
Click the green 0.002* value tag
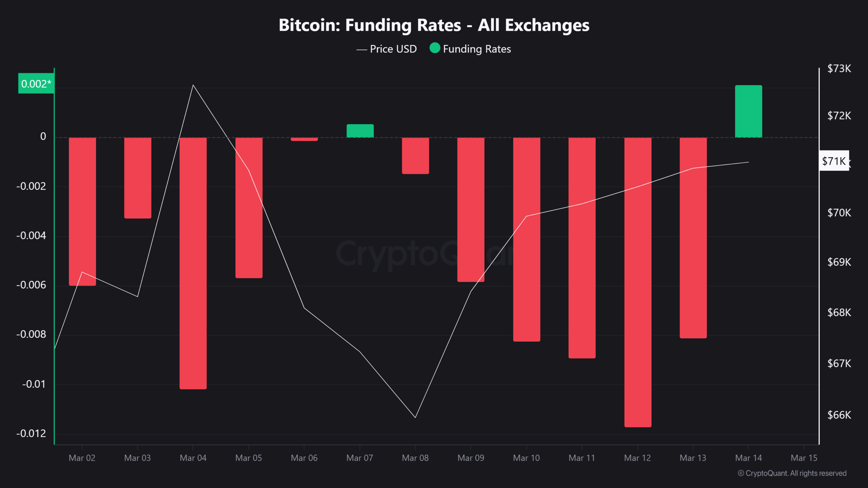click(36, 83)
